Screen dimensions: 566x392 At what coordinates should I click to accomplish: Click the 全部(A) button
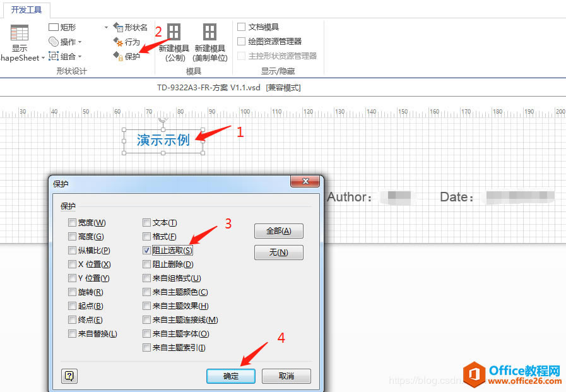point(279,231)
